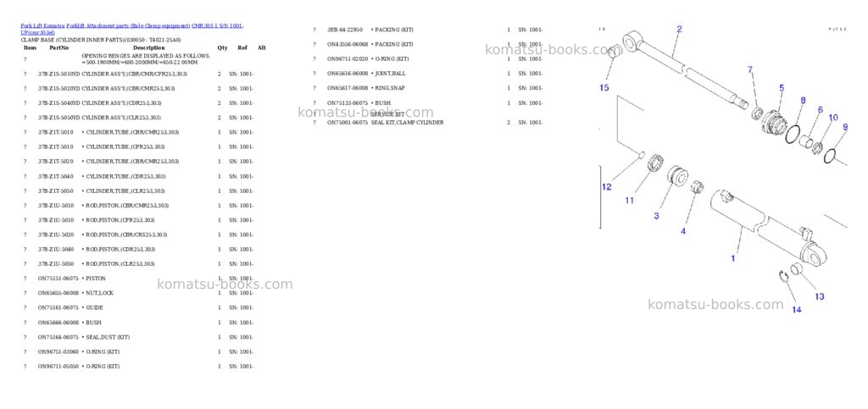Click callout number 4 in the diagram

point(683,231)
